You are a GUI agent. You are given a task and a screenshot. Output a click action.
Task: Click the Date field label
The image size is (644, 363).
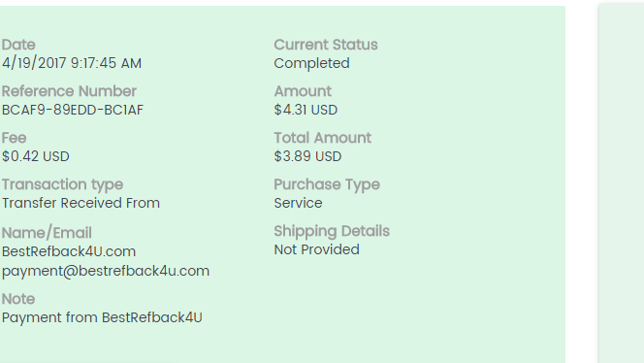click(x=18, y=45)
